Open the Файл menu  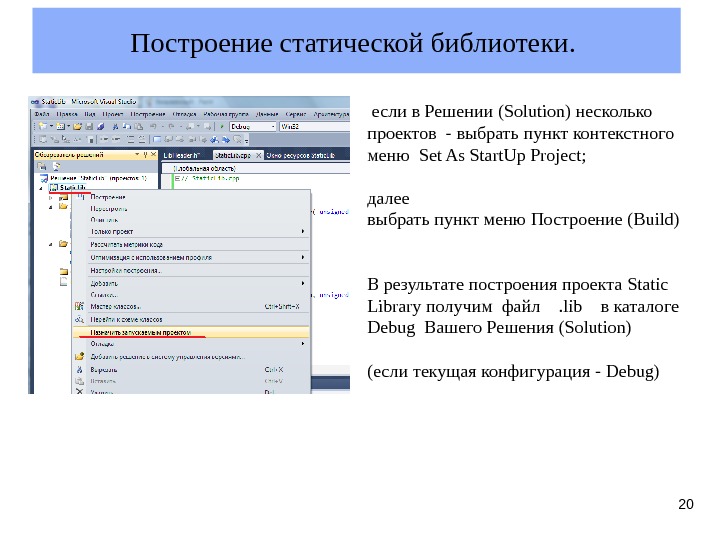point(42,114)
